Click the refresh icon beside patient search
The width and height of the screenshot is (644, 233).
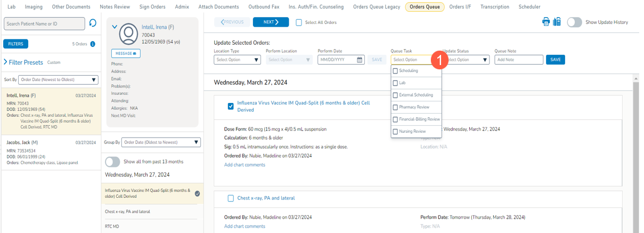(x=93, y=23)
